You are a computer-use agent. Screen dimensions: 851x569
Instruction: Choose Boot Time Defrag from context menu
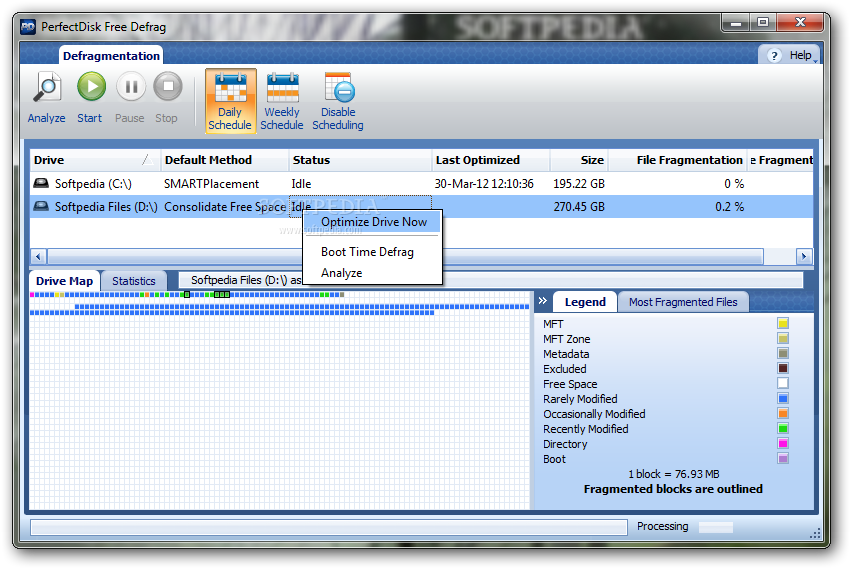point(367,252)
